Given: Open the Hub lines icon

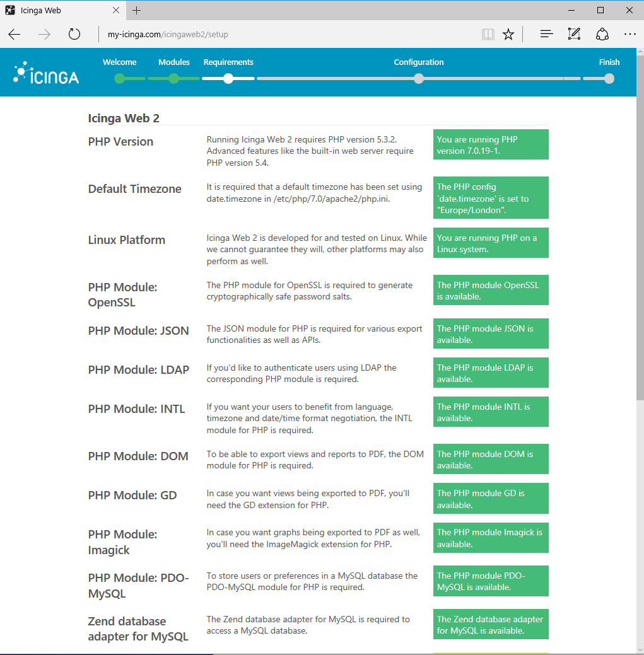Looking at the screenshot, I should coord(546,35).
